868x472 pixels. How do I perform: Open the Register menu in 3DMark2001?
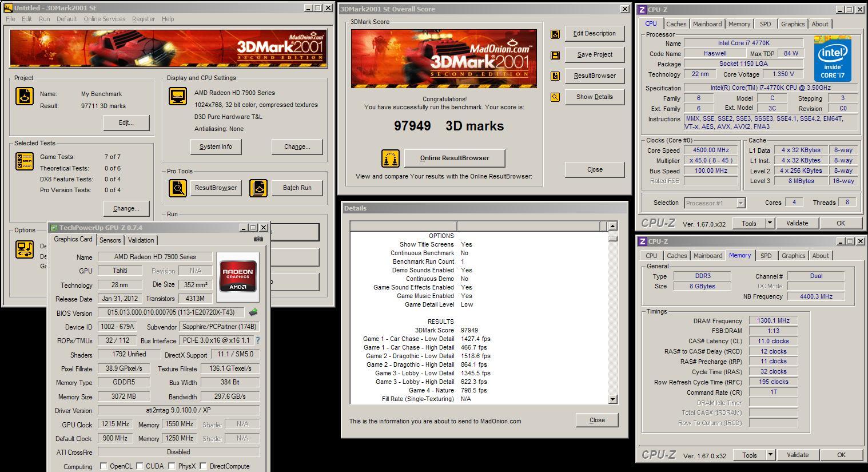[143, 19]
